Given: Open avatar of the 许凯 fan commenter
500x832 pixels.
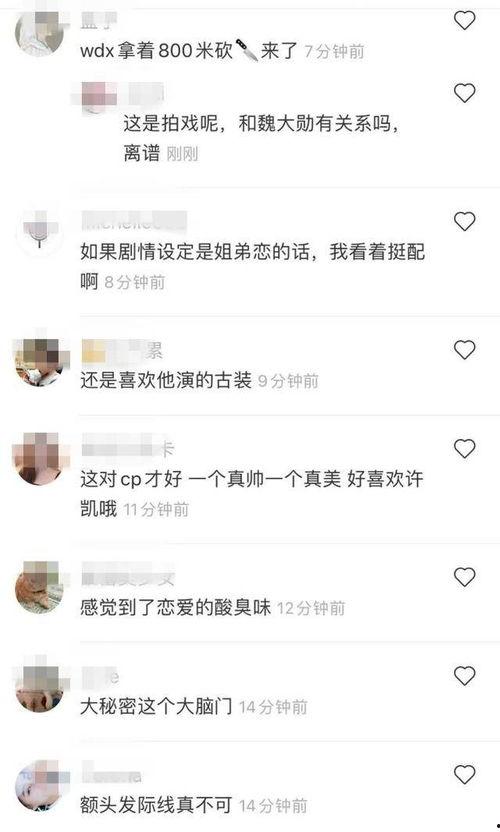Looking at the screenshot, I should [40, 459].
